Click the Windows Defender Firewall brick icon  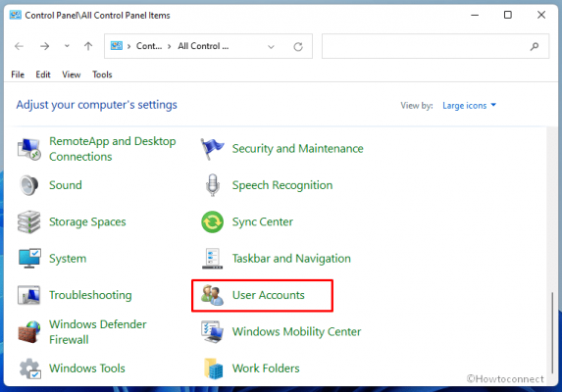point(29,332)
